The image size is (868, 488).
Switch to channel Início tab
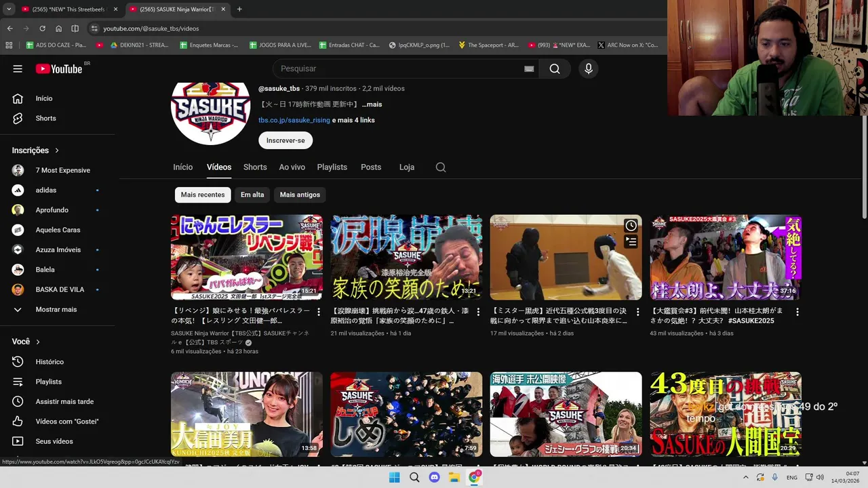(183, 167)
